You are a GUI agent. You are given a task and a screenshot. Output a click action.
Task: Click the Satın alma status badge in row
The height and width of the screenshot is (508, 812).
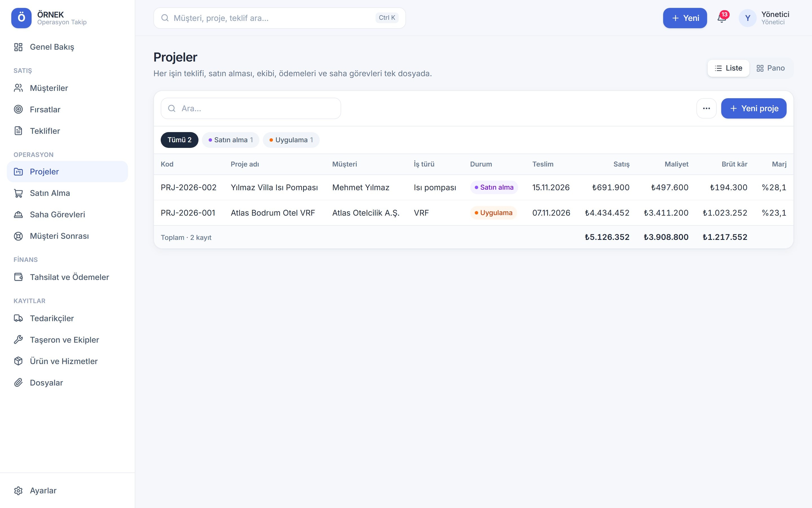(x=494, y=187)
